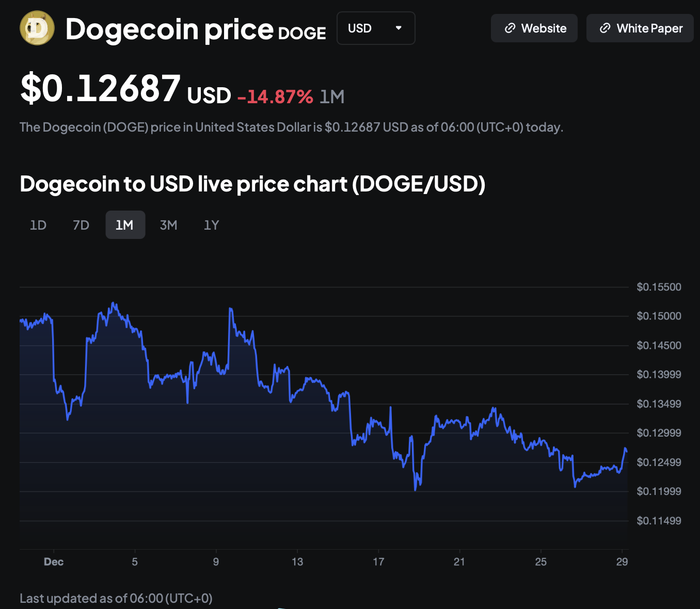
Task: Open the USD currency dropdown
Action: (x=375, y=28)
